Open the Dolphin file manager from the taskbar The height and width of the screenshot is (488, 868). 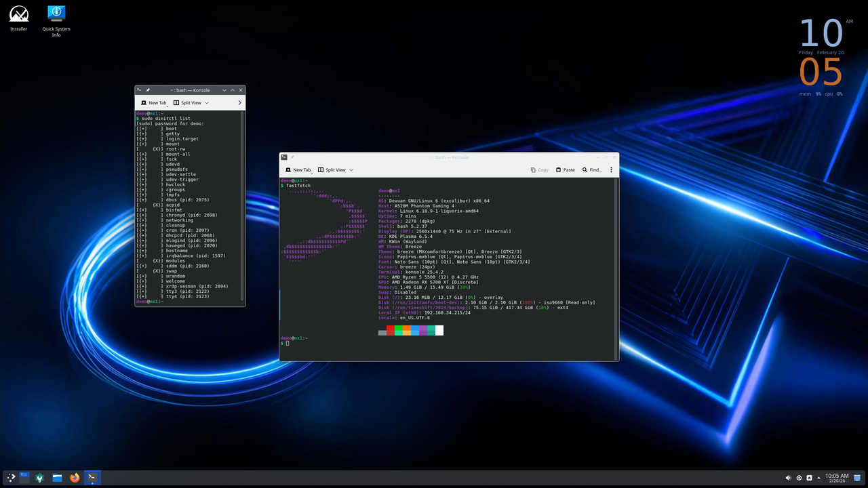point(57,478)
